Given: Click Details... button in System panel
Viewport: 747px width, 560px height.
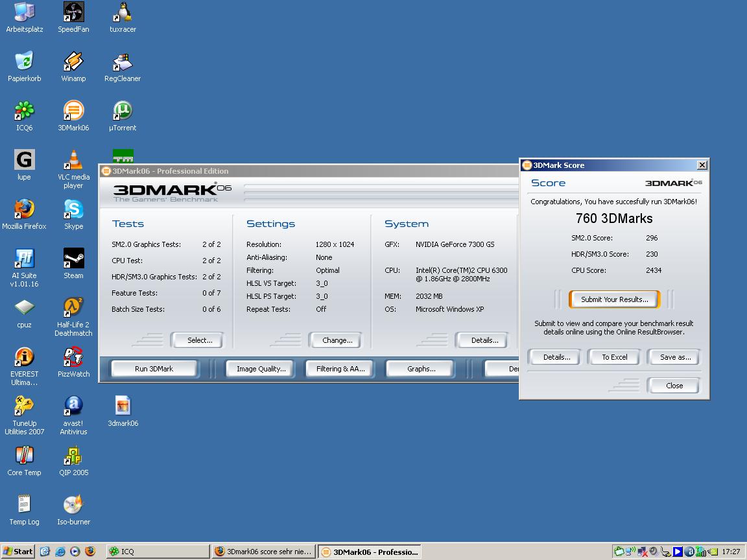Looking at the screenshot, I should pos(482,340).
